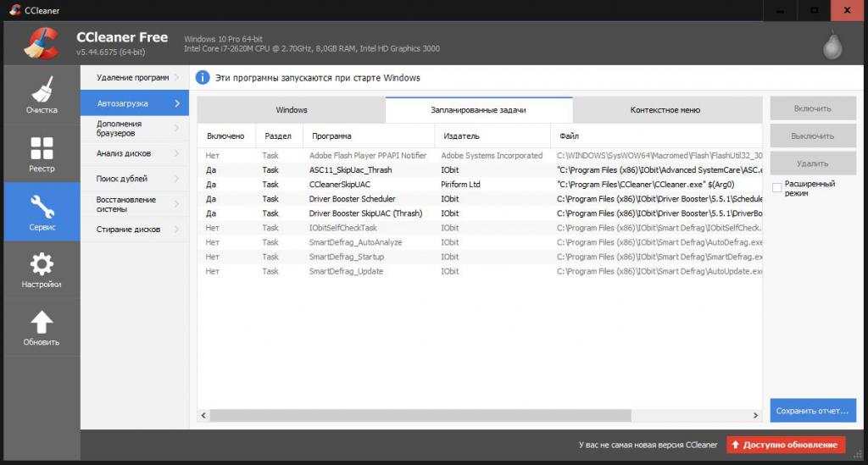This screenshot has height=465, width=868.
Task: Open the Настройки gear settings
Action: (x=42, y=264)
